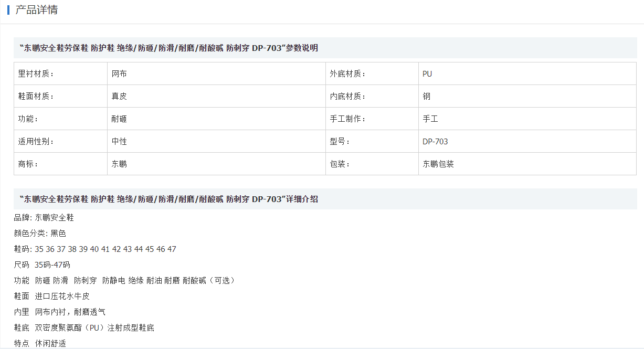Image resolution: width=644 pixels, height=349 pixels.
Task: Click the blue bar beside 产品详情
Action: [8, 10]
